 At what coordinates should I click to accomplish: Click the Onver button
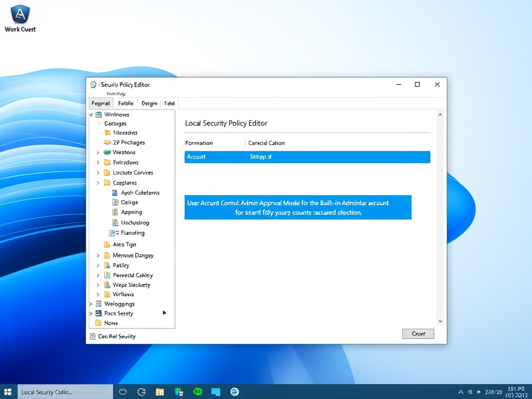(x=418, y=334)
